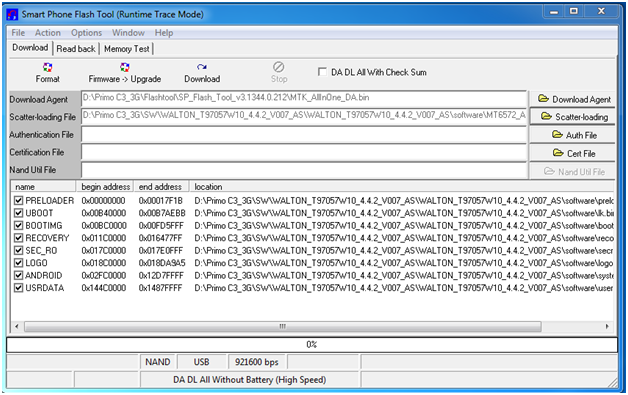Screen dimensions: 628x395
Task: Click end address 0x12D7FFFF
Action: (161, 275)
